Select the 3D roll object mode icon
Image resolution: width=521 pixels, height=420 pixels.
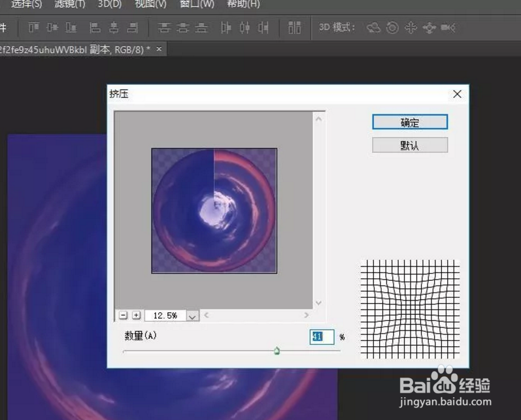[x=392, y=27]
